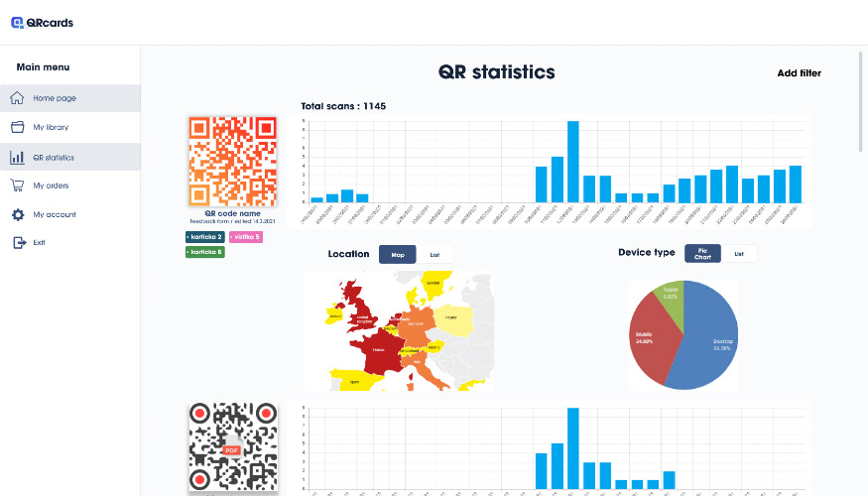The image size is (868, 496).
Task: Open My library menu item
Action: 70,127
